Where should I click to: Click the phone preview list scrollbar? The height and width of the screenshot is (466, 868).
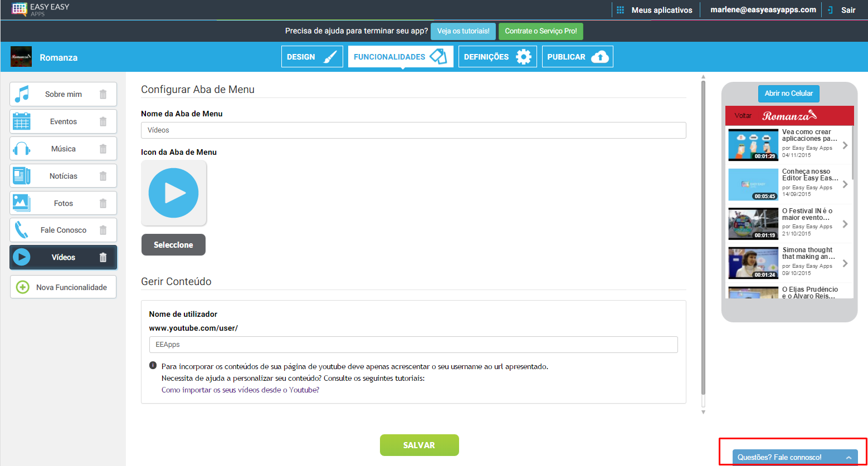[x=852, y=153]
